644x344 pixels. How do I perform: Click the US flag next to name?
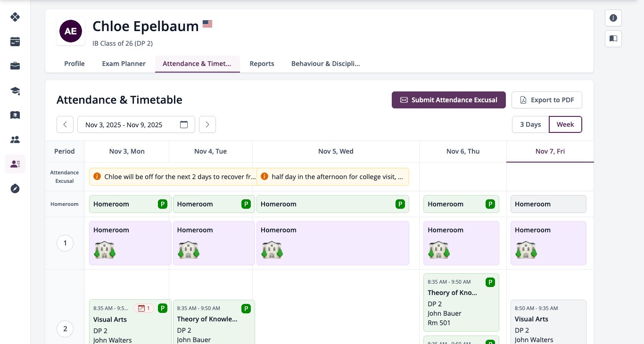207,24
